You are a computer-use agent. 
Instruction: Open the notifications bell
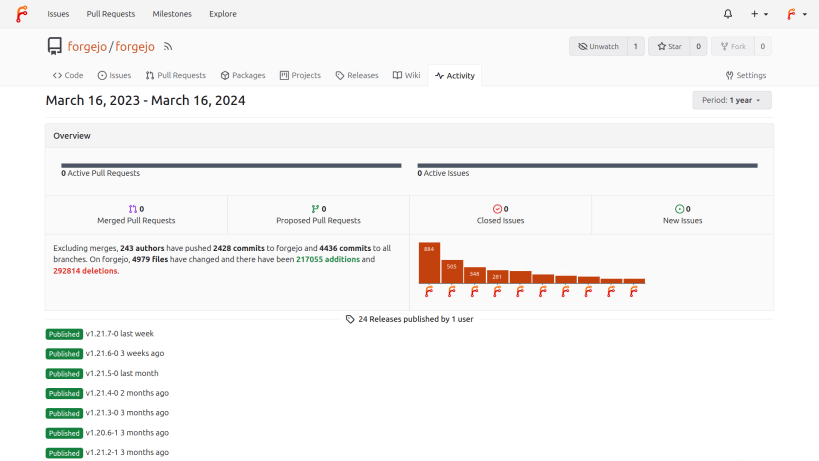pyautogui.click(x=728, y=14)
